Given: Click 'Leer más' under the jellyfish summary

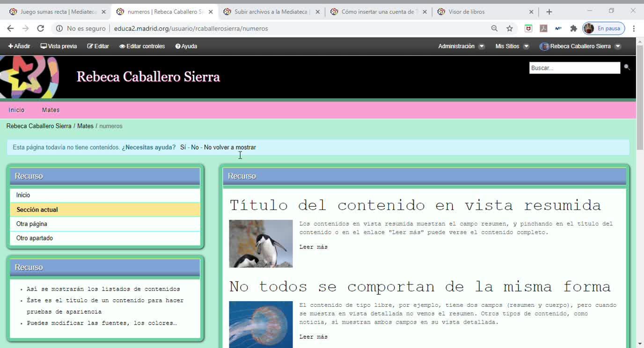Looking at the screenshot, I should [314, 337].
